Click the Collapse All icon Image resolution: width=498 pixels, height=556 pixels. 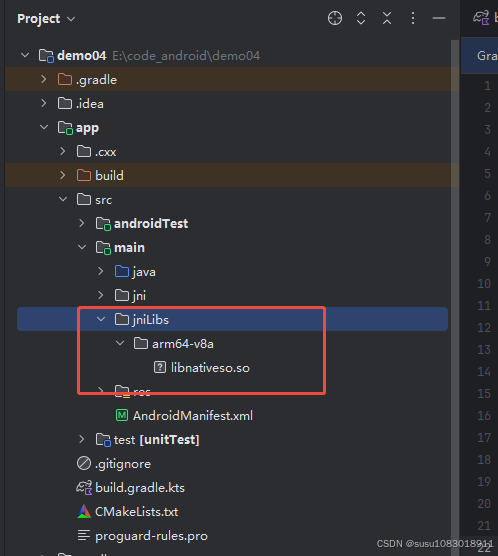tap(387, 18)
